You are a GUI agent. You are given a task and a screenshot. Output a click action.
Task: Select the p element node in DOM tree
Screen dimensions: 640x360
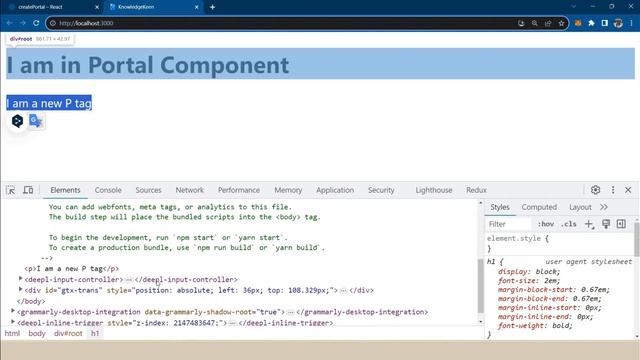click(71, 269)
